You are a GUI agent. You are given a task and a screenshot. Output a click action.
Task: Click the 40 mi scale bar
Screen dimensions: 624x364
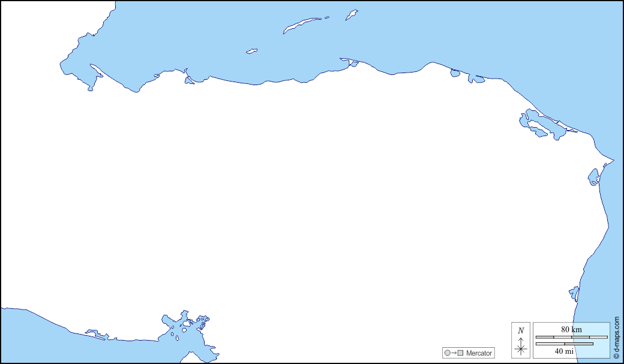point(565,344)
